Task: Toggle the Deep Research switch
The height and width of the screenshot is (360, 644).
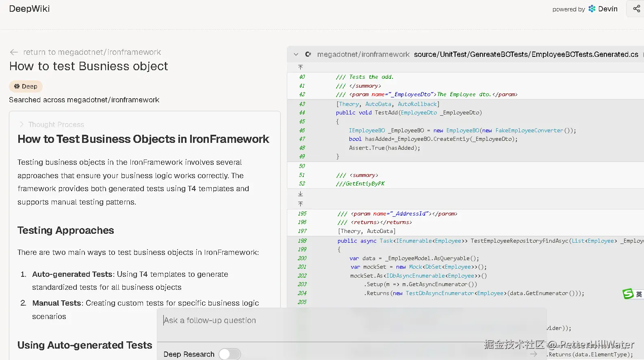Action: pyautogui.click(x=230, y=354)
